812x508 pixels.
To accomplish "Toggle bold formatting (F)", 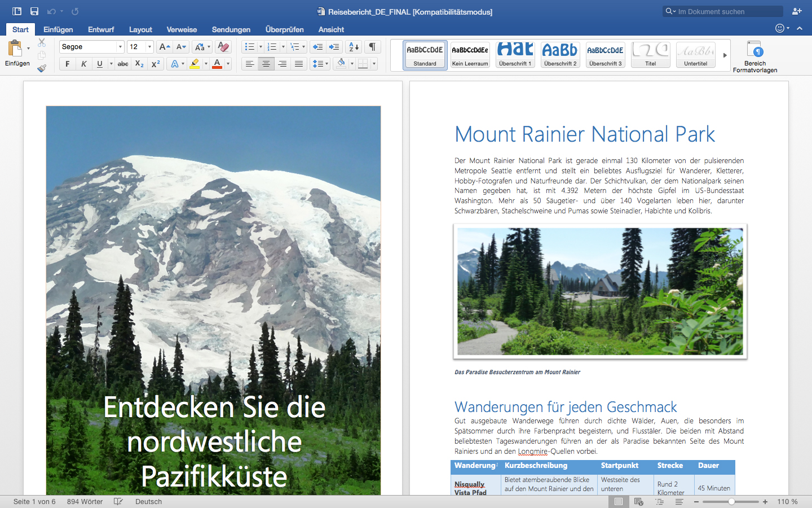I will 68,64.
